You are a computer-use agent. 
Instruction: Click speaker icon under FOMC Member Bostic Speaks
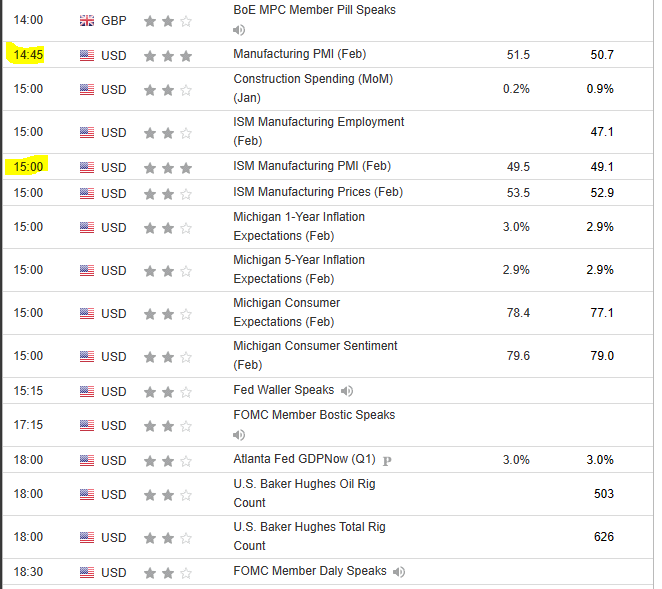[239, 435]
